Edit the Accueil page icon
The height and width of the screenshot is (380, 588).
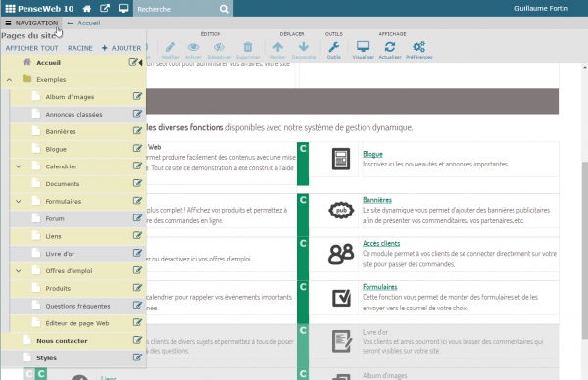coord(133,62)
